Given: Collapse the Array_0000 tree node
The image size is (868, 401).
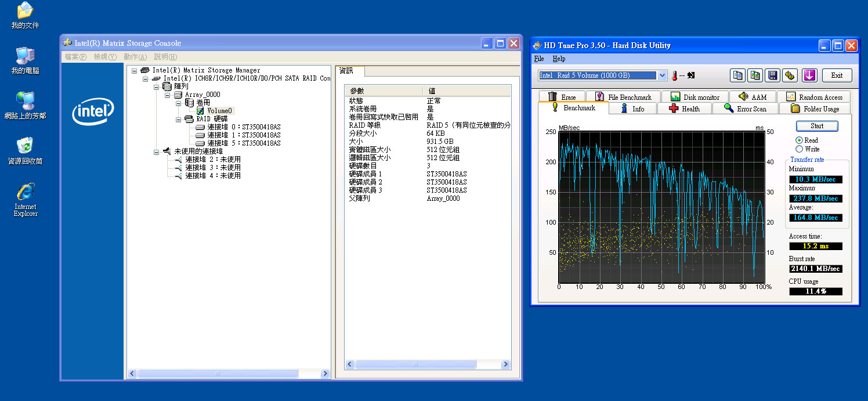Looking at the screenshot, I should (x=168, y=95).
